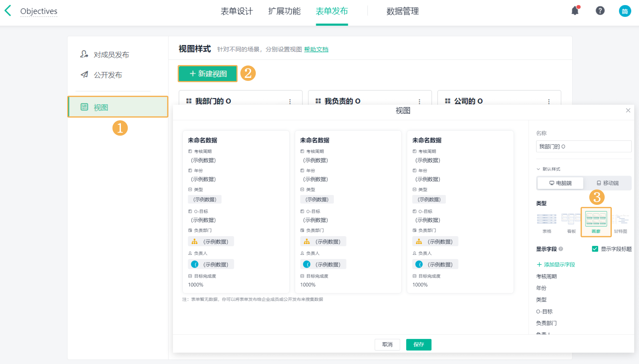The height and width of the screenshot is (364, 639).
Task: Open the help question mark icon
Action: [600, 11]
